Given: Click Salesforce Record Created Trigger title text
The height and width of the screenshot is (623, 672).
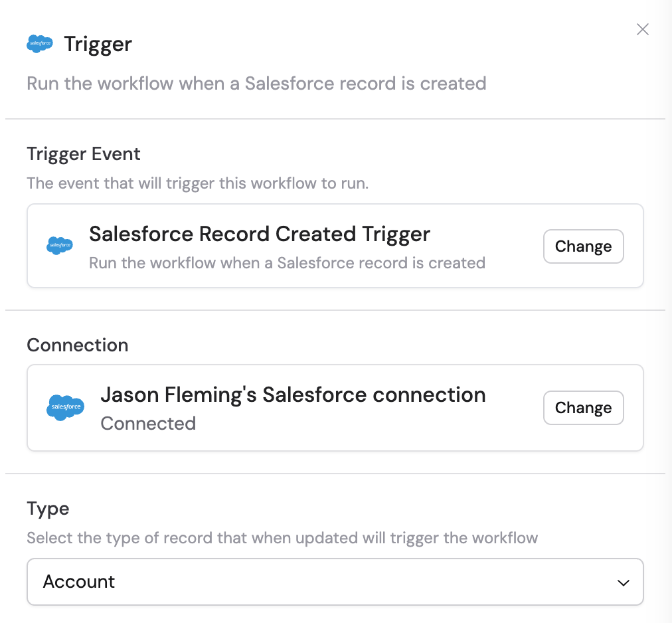Looking at the screenshot, I should click(259, 234).
